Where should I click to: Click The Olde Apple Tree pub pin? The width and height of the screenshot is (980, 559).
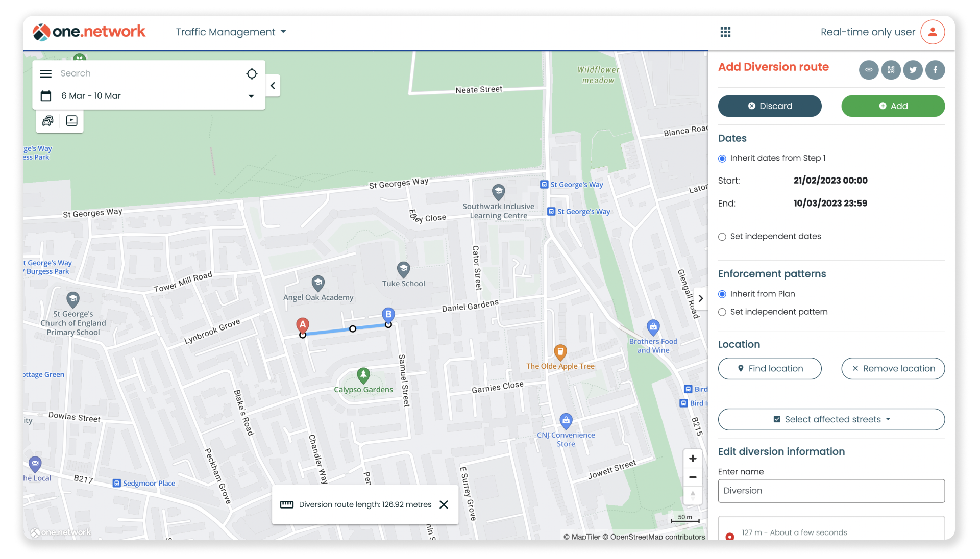[x=560, y=352]
